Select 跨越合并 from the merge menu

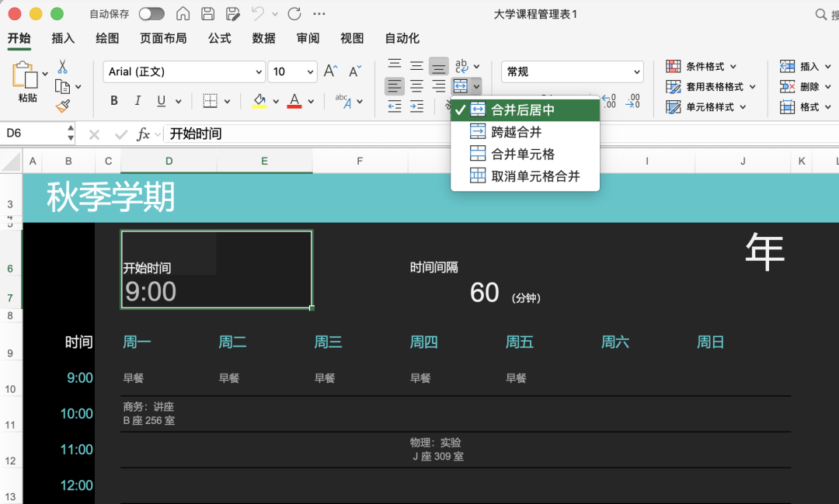(525, 132)
